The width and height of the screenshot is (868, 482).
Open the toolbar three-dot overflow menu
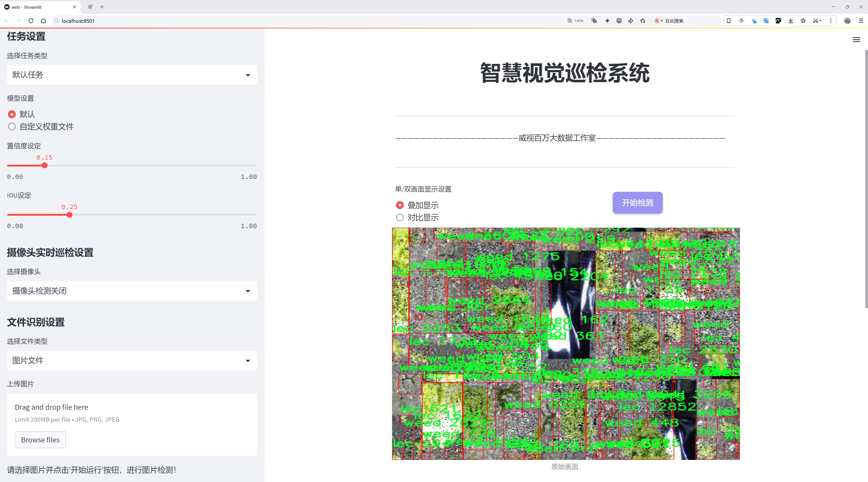831,21
